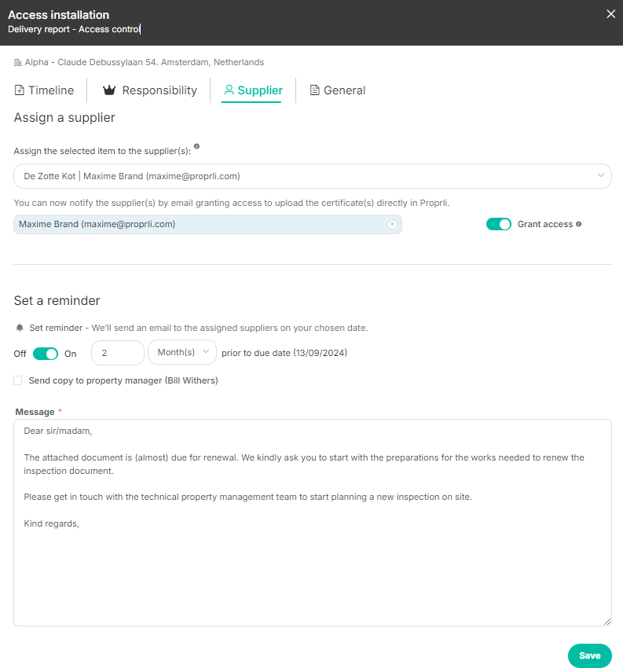The width and height of the screenshot is (623, 672).
Task: Click info icon next to supplier label
Action: (196, 146)
